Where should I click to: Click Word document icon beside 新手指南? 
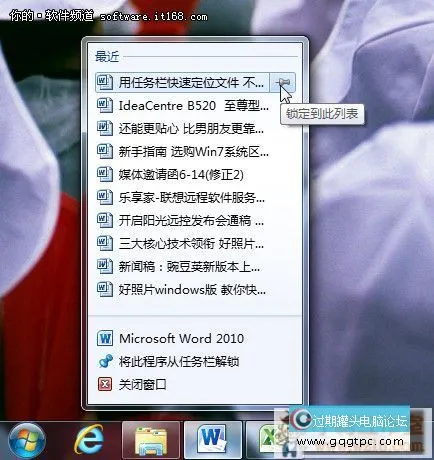[105, 152]
